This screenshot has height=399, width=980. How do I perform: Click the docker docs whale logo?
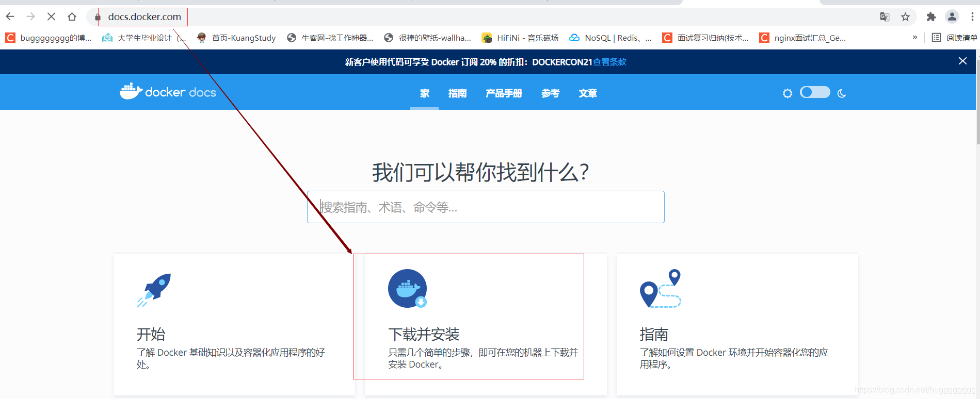[168, 91]
